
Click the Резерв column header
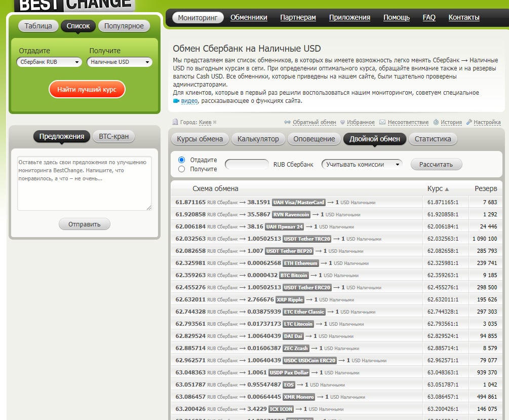(x=486, y=189)
